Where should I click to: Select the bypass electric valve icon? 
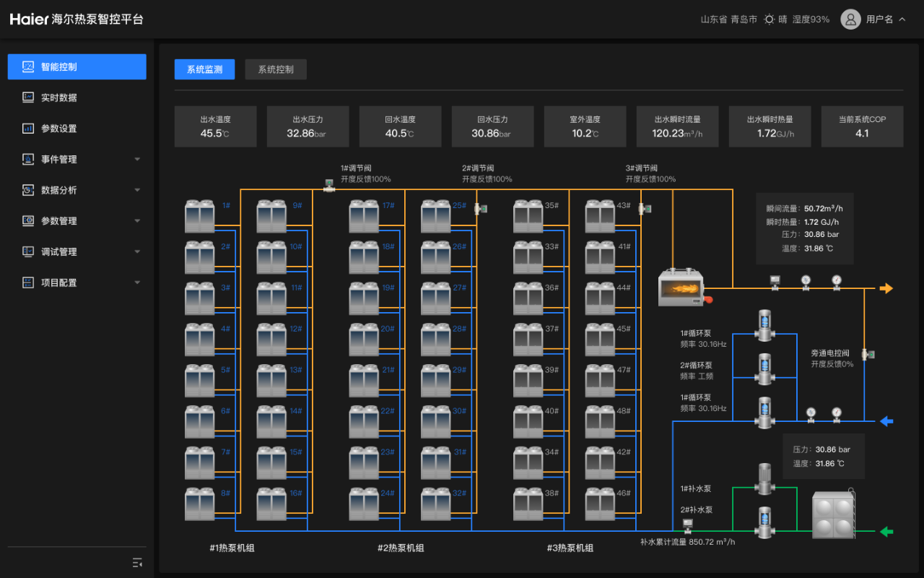(x=868, y=354)
